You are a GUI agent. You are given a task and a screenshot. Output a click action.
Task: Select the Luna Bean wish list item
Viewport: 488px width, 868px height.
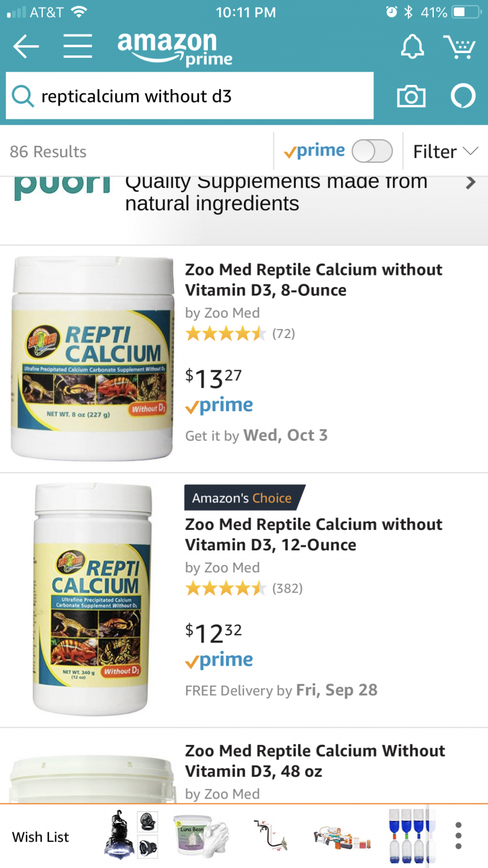pyautogui.click(x=201, y=836)
